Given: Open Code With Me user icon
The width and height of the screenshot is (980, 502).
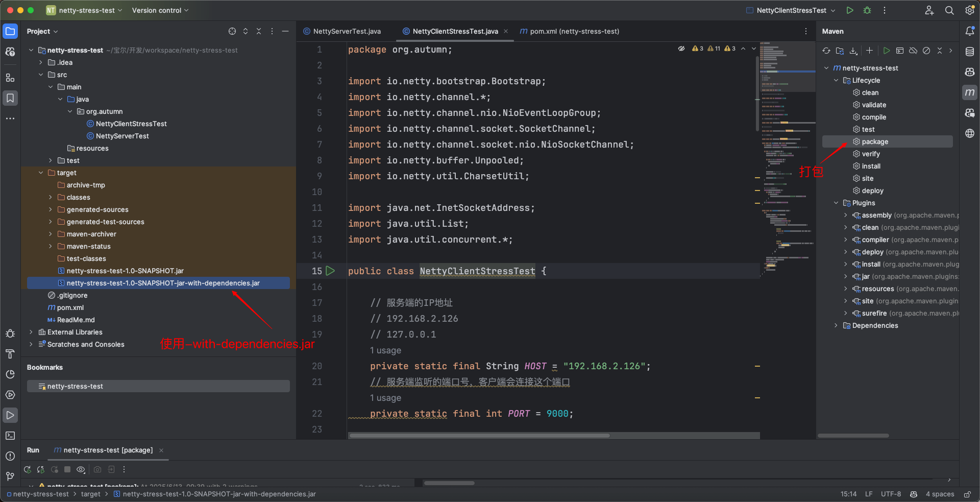Looking at the screenshot, I should click(x=929, y=10).
